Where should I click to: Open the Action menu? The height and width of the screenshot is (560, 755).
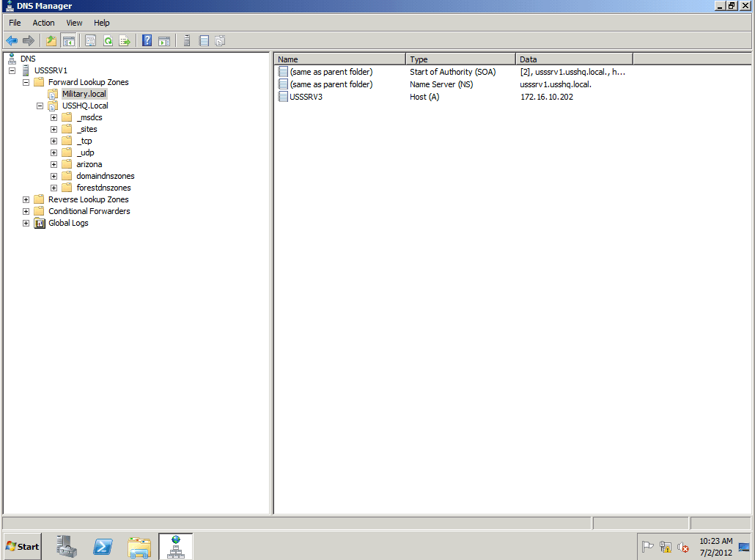point(43,23)
